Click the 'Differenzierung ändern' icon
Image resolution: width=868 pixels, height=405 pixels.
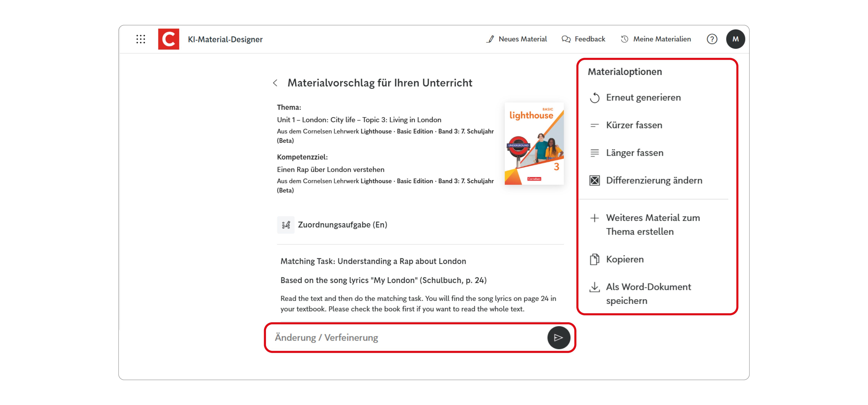[595, 180]
